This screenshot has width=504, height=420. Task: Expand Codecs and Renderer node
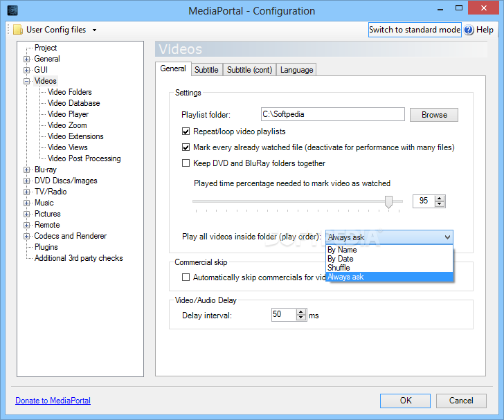coord(27,236)
